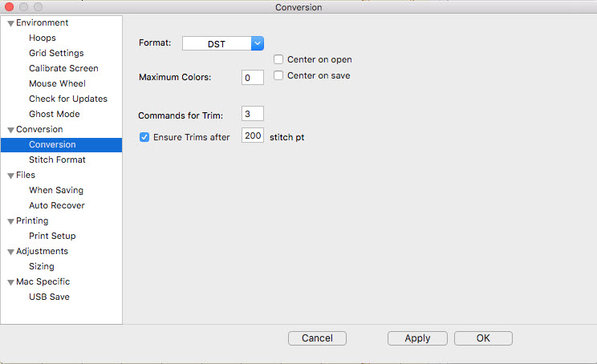Select Print Setup in sidebar
This screenshot has width=597, height=364.
(x=52, y=236)
